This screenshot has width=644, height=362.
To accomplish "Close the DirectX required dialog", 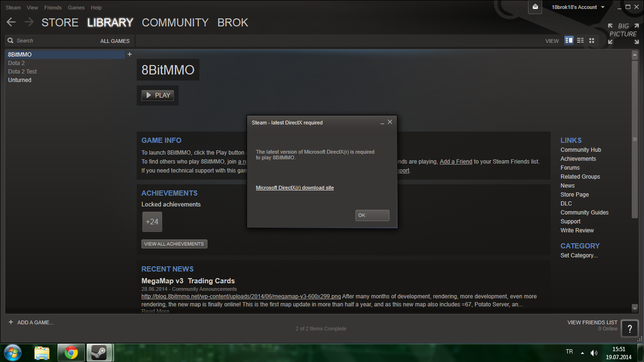I will pyautogui.click(x=390, y=122).
